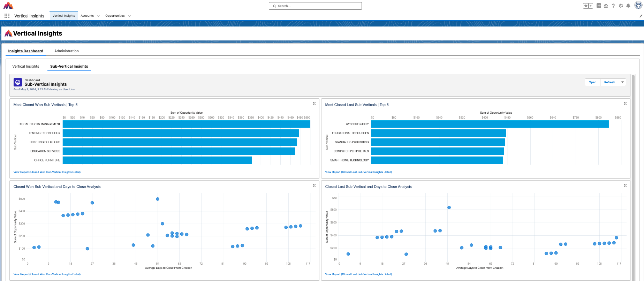Image resolution: width=644 pixels, height=281 pixels.
Task: Select the Vertical Insights sub-tab
Action: (x=26, y=66)
